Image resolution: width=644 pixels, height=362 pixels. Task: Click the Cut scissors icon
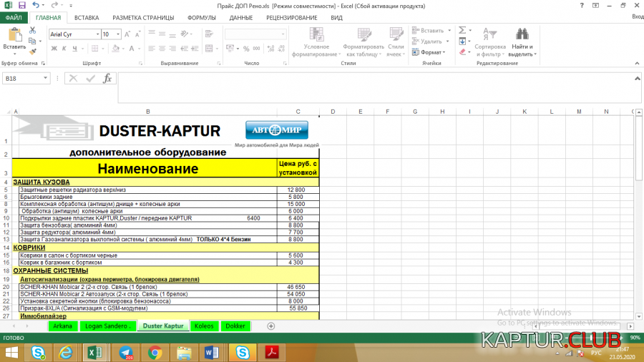33,30
